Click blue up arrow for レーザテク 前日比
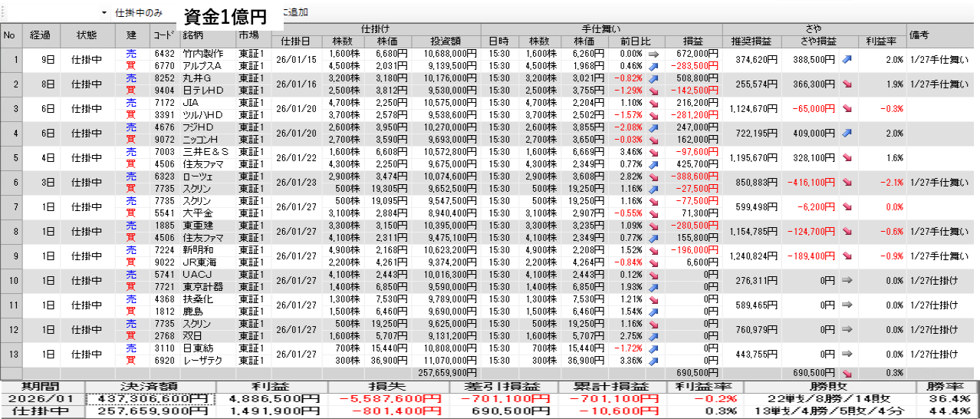Viewport: 980px width, 419px height. (653, 360)
